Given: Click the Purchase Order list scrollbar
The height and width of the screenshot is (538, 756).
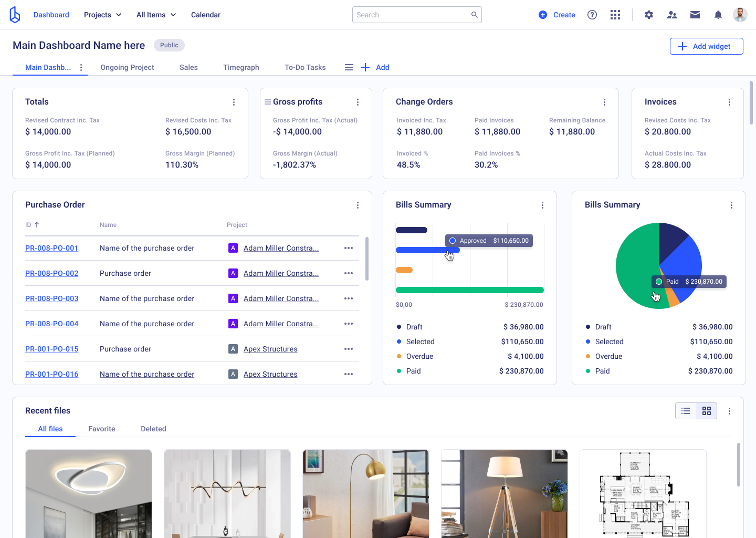Looking at the screenshot, I should coord(366,258).
